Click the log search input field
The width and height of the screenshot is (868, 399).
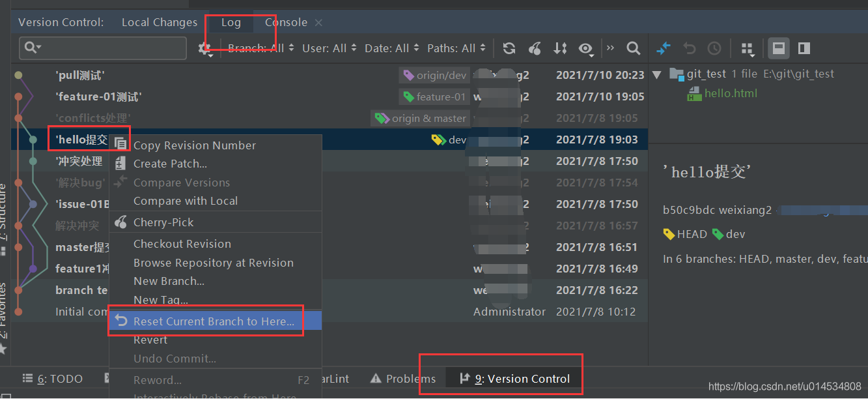(103, 48)
